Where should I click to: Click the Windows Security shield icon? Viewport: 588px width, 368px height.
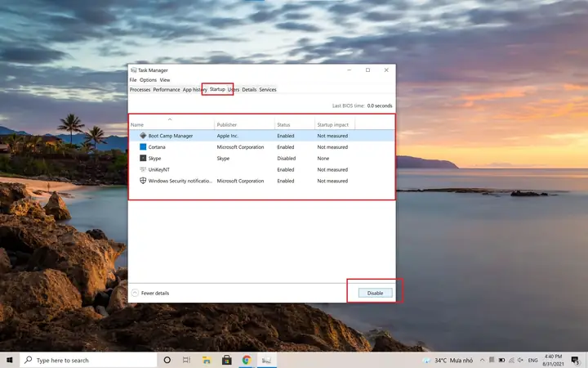(143, 181)
